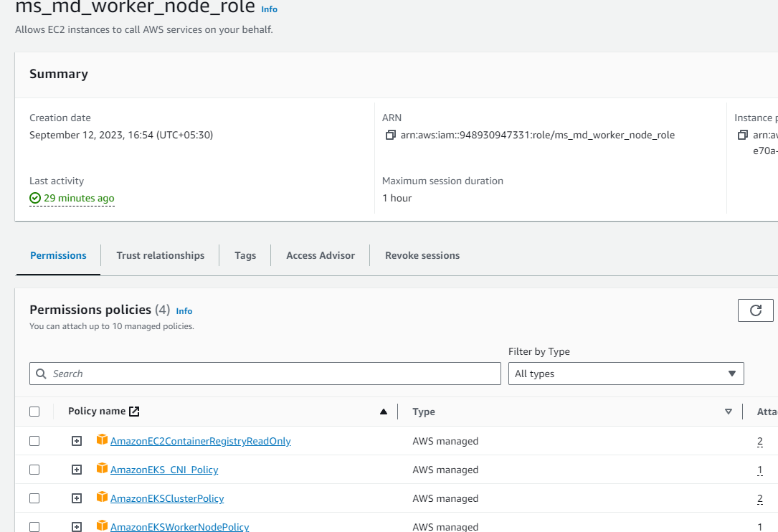The height and width of the screenshot is (532, 778).
Task: Click the search magnifier icon
Action: (x=41, y=374)
